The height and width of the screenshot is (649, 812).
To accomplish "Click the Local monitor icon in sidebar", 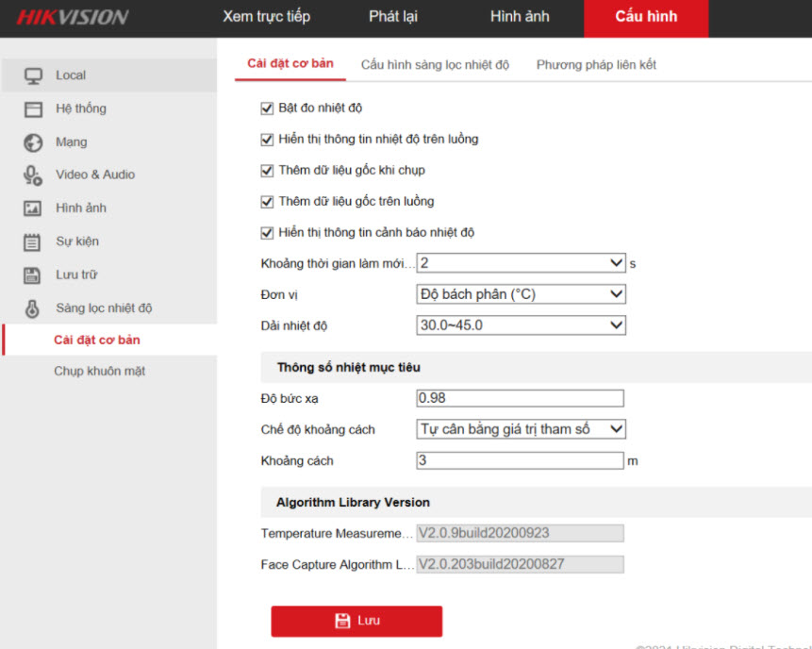I will 33,75.
